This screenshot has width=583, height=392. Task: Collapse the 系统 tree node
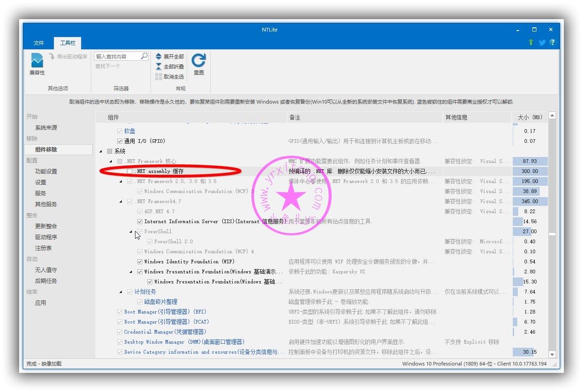pos(101,151)
